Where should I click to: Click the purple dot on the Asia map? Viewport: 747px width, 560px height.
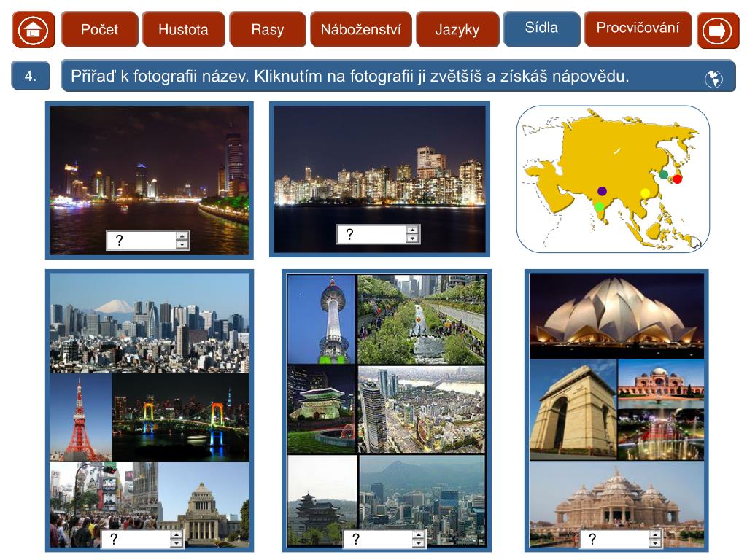(602, 192)
